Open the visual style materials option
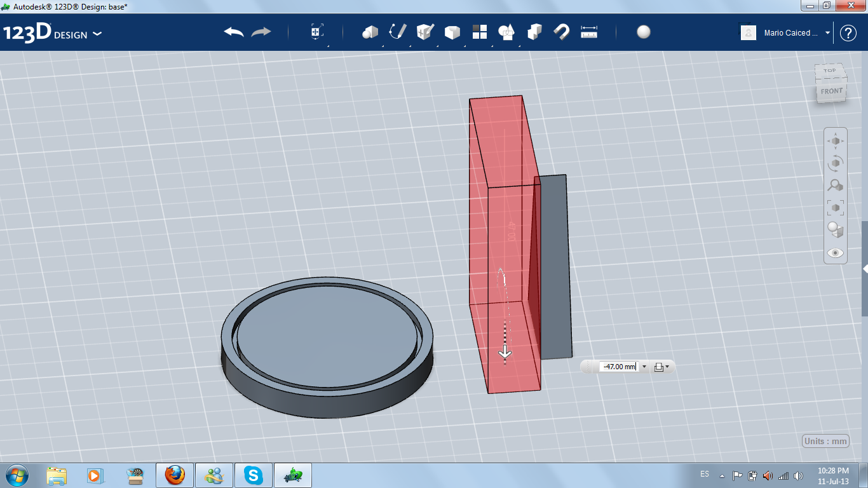Screen dimensions: 868x488 [x=836, y=229]
